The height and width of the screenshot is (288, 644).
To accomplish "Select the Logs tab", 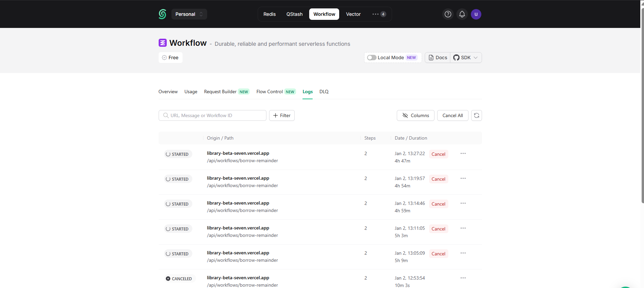I will pyautogui.click(x=308, y=92).
